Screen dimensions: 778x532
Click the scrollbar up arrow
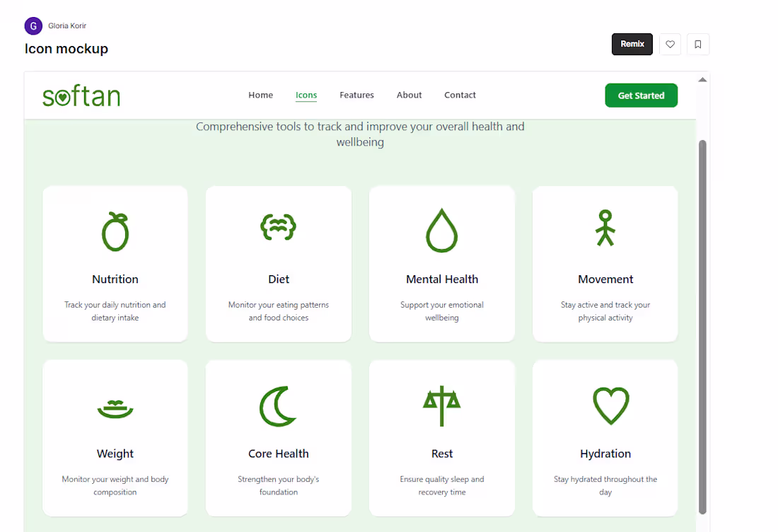[702, 80]
